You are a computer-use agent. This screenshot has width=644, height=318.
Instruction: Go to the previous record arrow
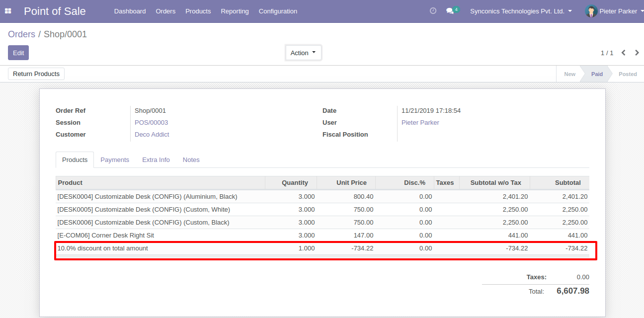(x=623, y=53)
